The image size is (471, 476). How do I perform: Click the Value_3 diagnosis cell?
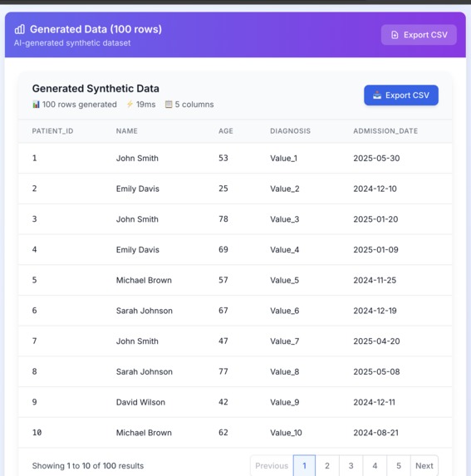285,219
